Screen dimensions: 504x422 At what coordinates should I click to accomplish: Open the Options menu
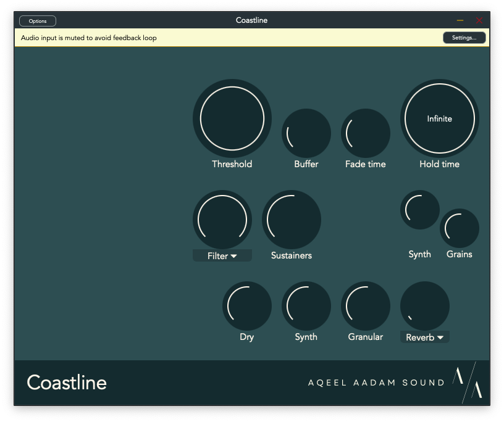(x=38, y=21)
